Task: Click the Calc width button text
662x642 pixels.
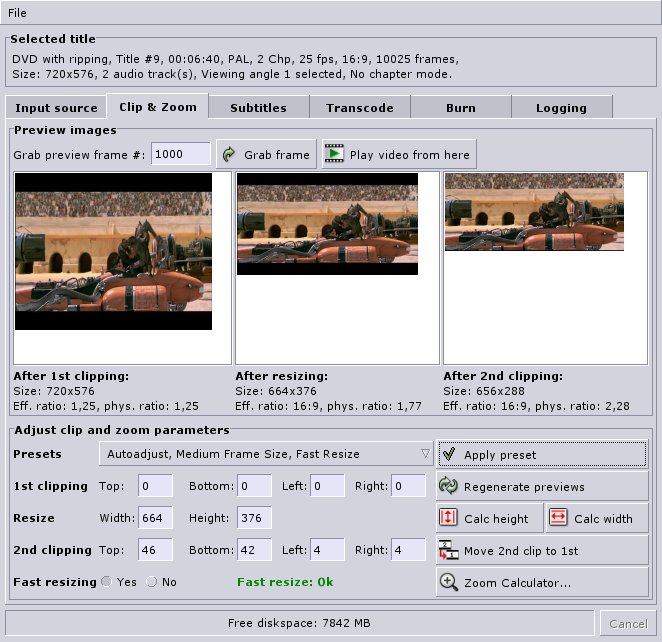Action: (603, 519)
